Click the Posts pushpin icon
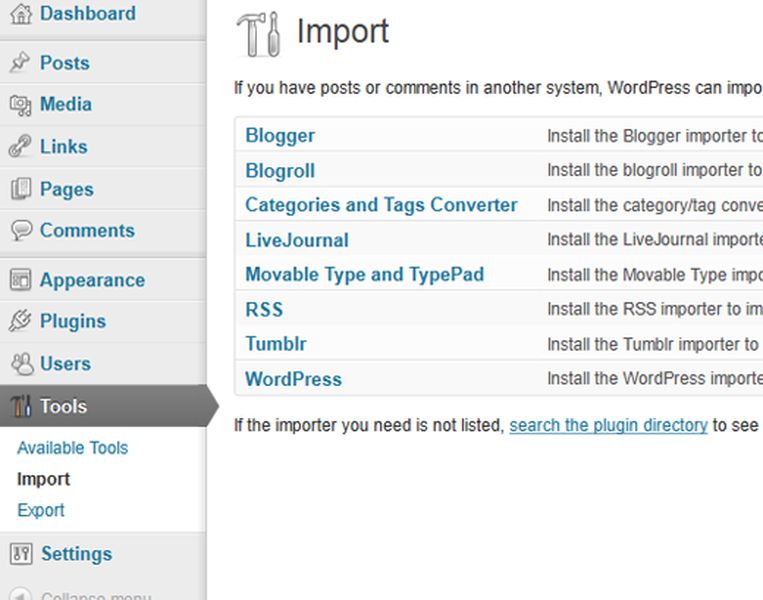Image resolution: width=763 pixels, height=600 pixels. pos(20,62)
